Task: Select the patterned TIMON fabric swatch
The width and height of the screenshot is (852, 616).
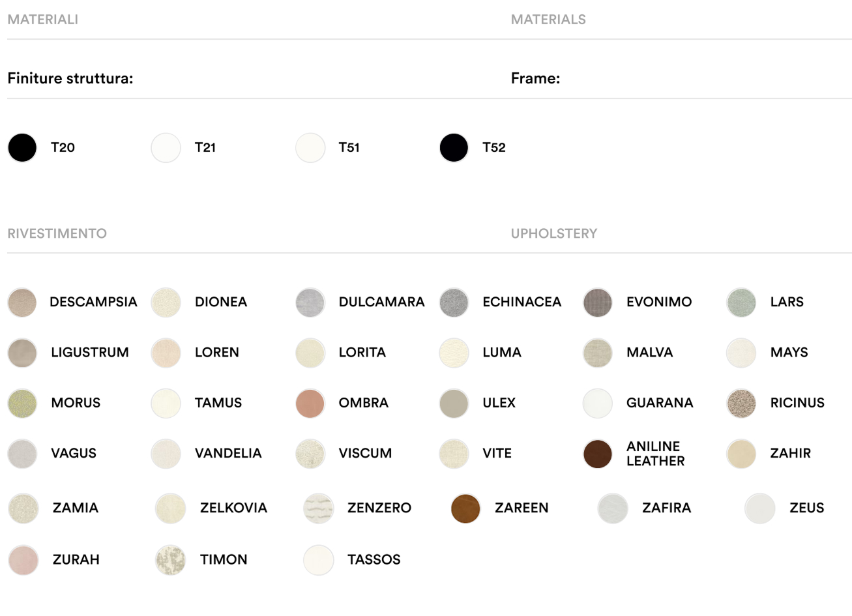Action: (170, 560)
